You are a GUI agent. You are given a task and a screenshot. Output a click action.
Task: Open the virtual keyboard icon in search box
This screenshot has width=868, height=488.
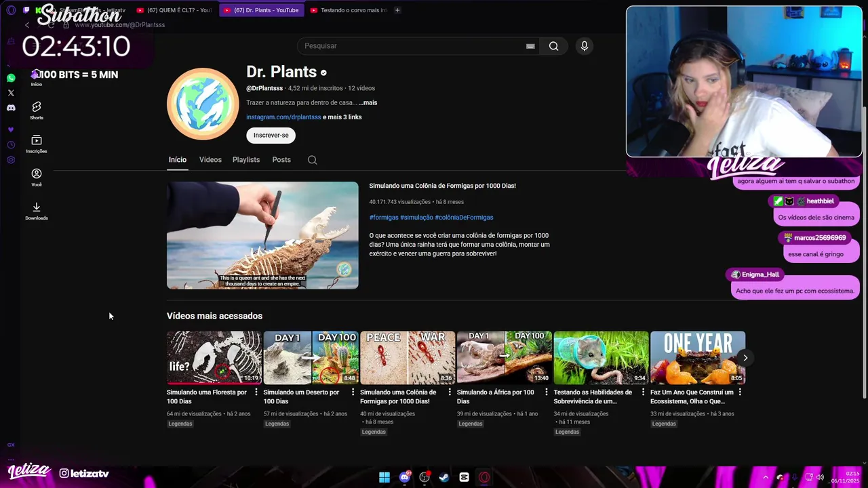click(x=530, y=46)
